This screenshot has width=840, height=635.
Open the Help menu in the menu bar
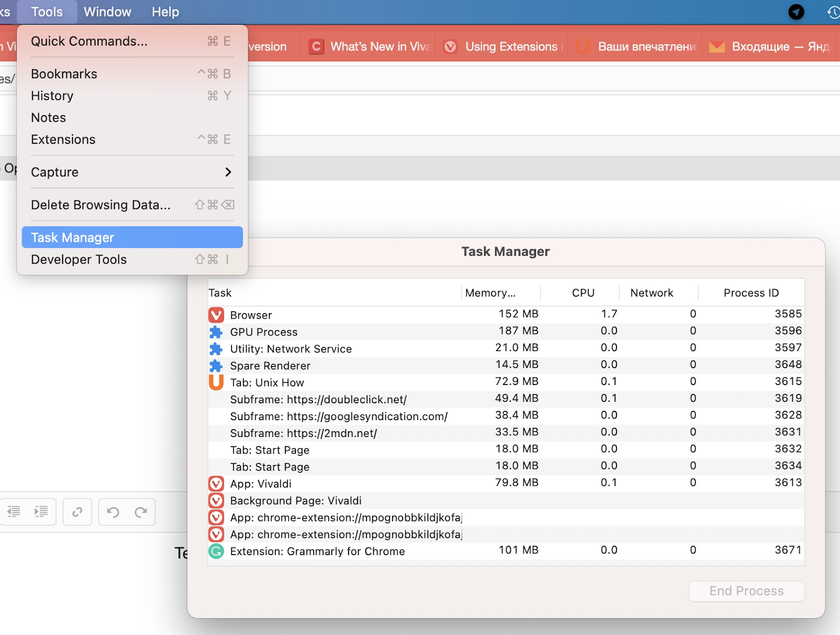click(165, 12)
